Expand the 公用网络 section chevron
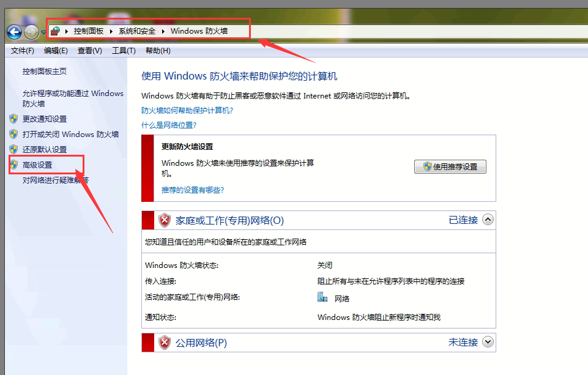 pyautogui.click(x=488, y=342)
